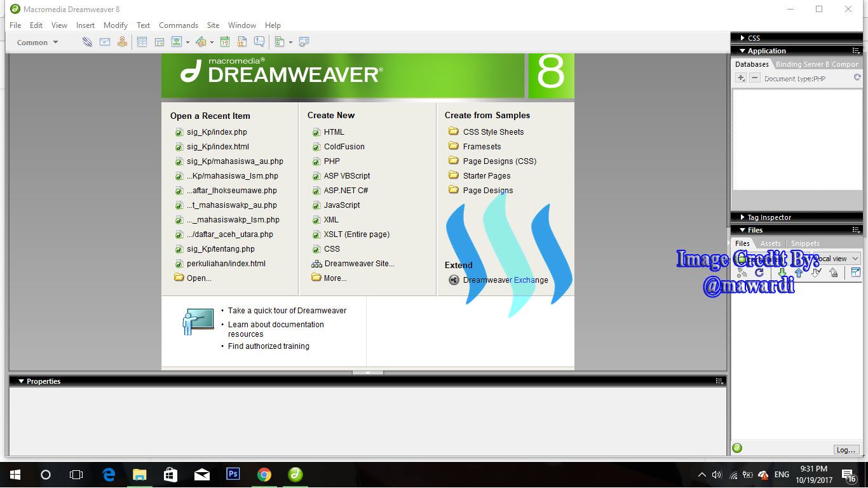Click Find authorized training link

(x=269, y=346)
